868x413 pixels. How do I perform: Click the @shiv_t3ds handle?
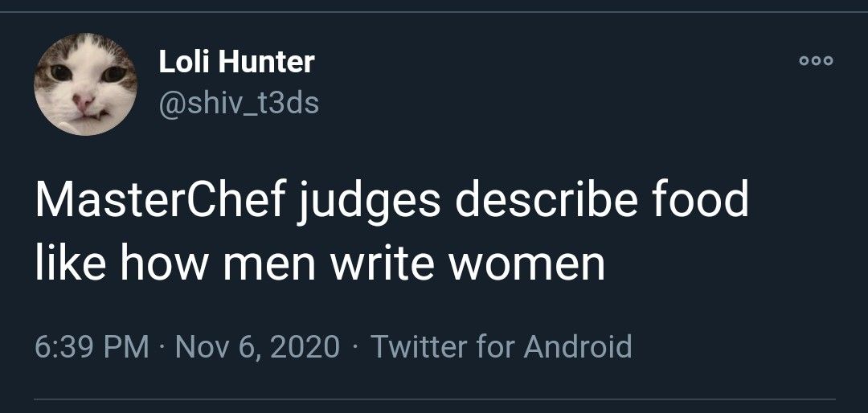[239, 102]
